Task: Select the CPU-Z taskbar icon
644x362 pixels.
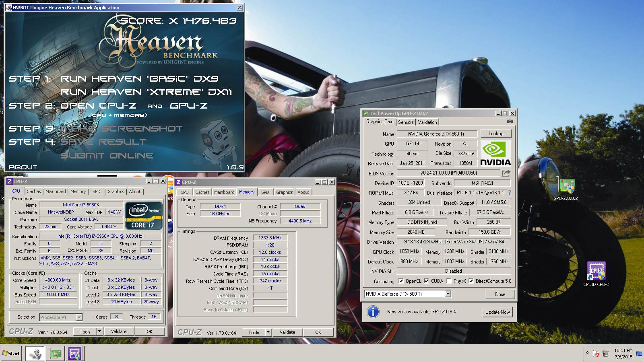Action: point(75,354)
